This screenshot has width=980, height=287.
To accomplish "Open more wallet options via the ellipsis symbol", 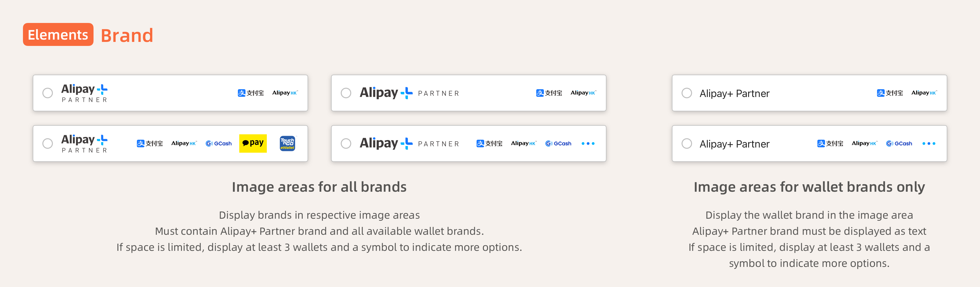I will click(588, 143).
